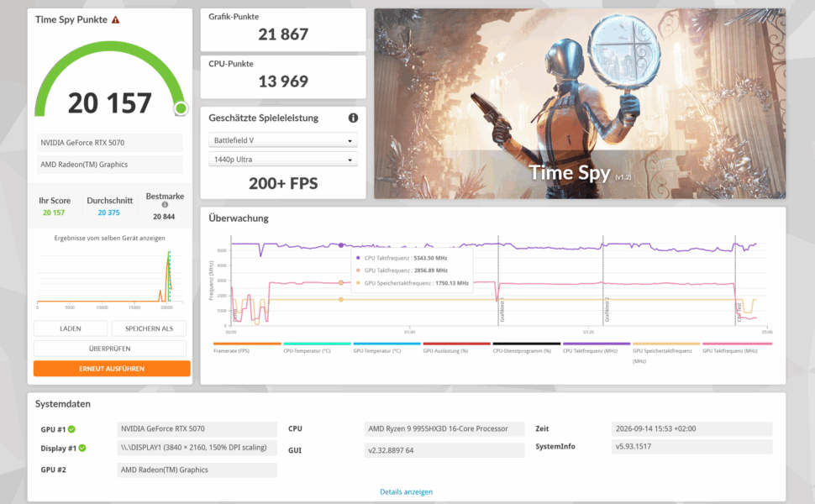
Task: Click the Zeit value 2026-09-14 15:53
Action: [x=691, y=428]
